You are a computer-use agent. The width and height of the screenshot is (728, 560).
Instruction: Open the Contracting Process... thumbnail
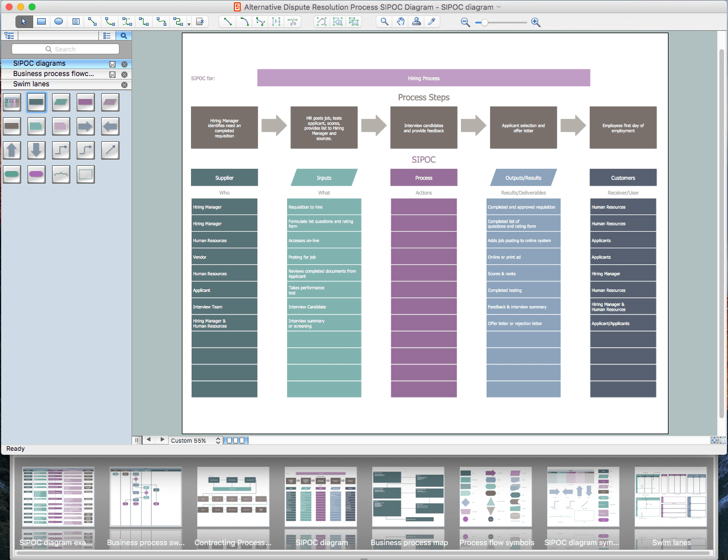point(233,497)
